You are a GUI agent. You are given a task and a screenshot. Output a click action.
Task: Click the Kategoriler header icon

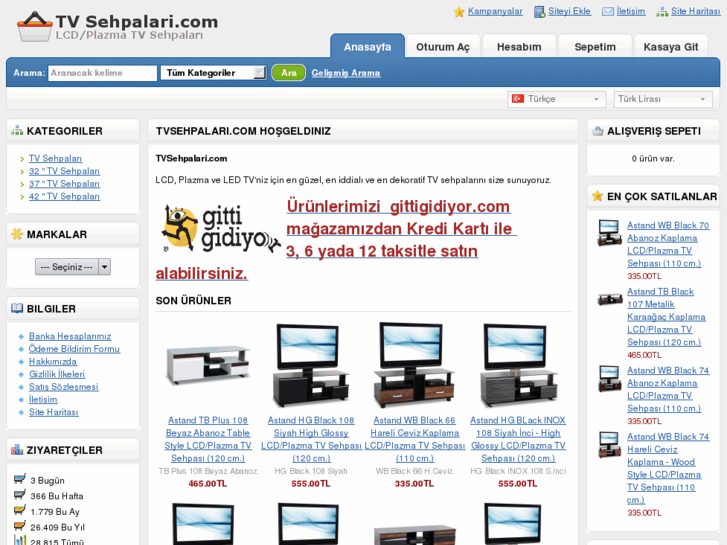point(17,131)
